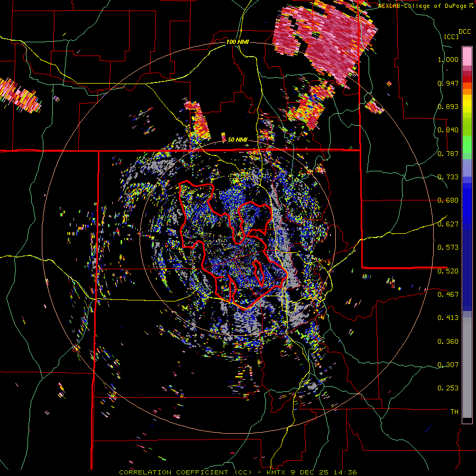Click the 0.840 scale value
476x476 pixels.
tap(448, 130)
